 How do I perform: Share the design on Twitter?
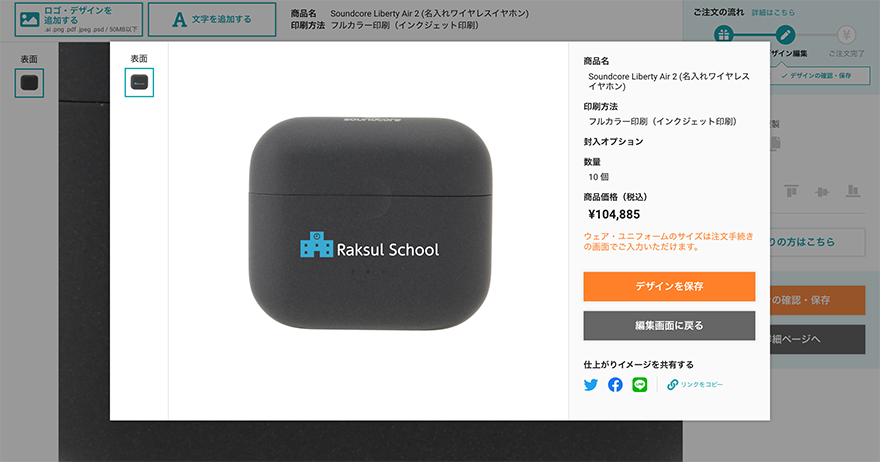click(x=591, y=385)
